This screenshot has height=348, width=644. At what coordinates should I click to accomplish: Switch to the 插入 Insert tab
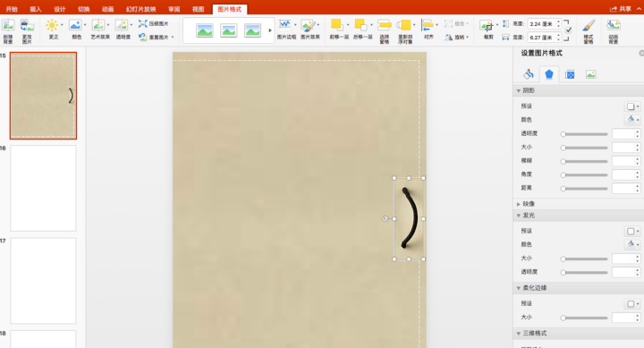pyautogui.click(x=36, y=9)
